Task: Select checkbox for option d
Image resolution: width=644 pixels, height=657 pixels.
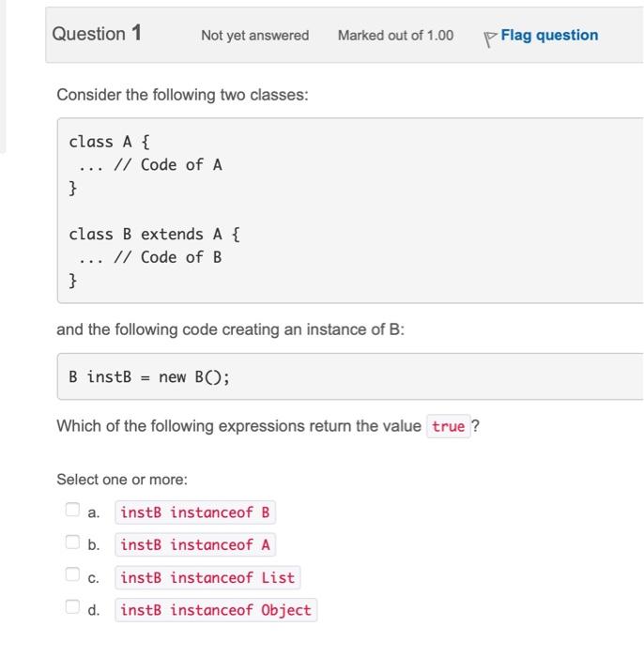Action: tap(72, 607)
